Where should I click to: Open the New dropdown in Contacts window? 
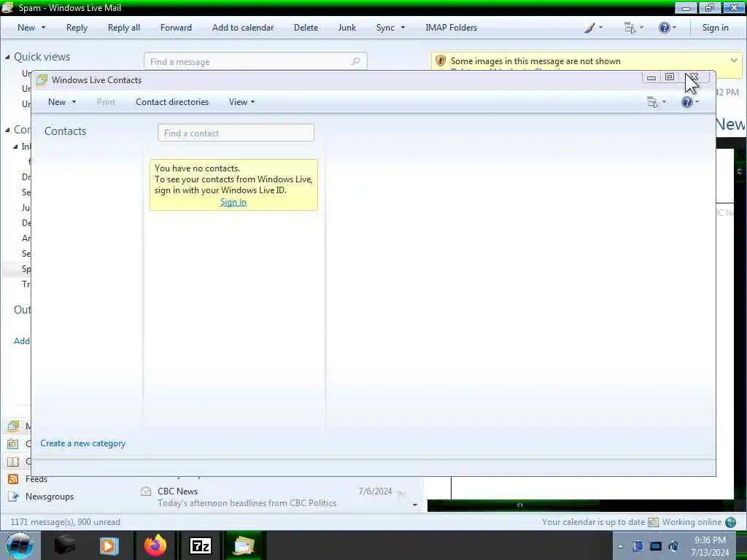coord(62,102)
